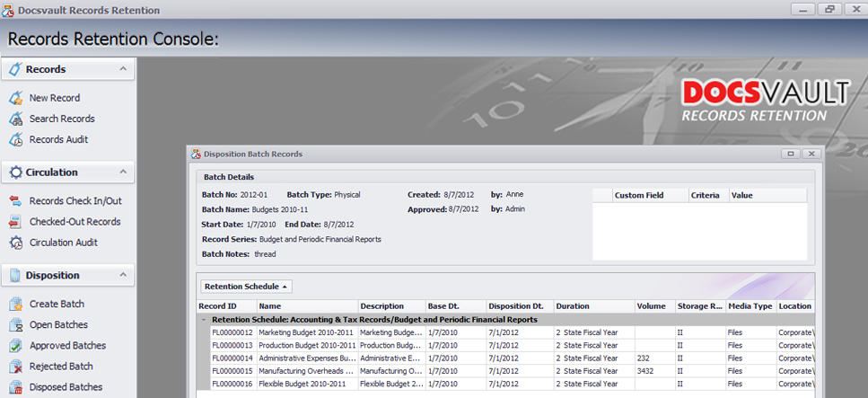Sort by Volume column header
This screenshot has width=868, height=398.
(x=654, y=306)
